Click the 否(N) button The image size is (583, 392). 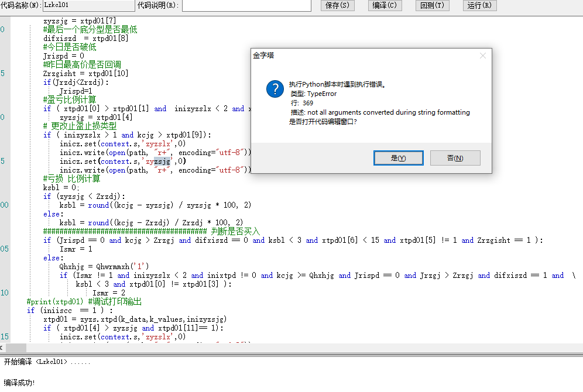pyautogui.click(x=455, y=158)
